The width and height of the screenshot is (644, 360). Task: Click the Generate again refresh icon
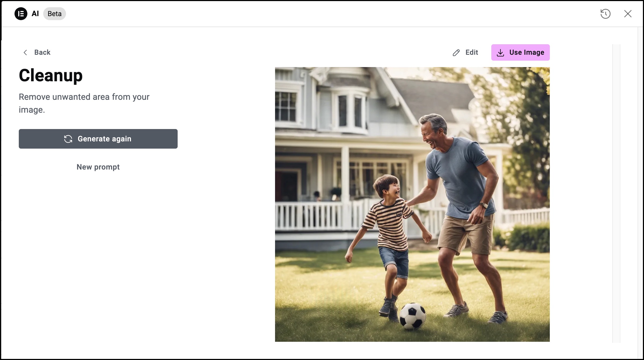pos(68,138)
